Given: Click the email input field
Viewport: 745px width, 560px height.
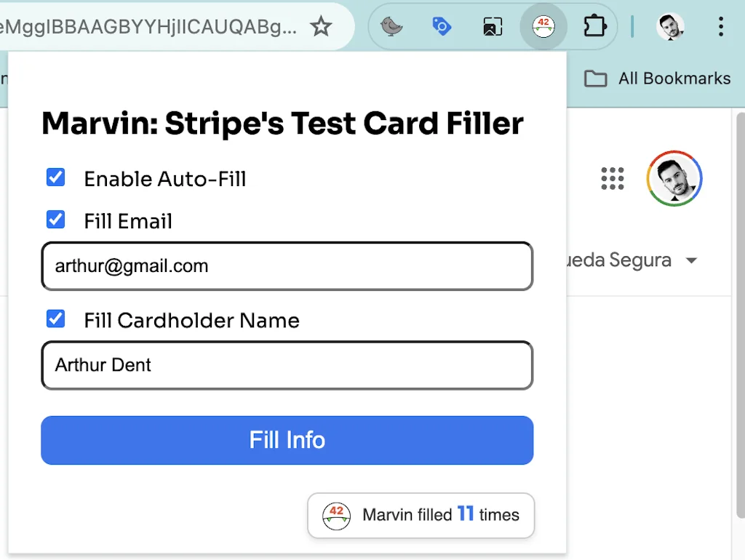Looking at the screenshot, I should coord(287,266).
